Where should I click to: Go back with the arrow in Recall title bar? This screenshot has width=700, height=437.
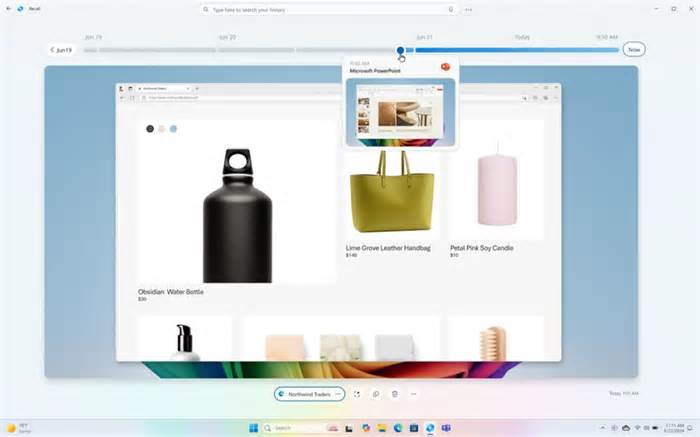pyautogui.click(x=8, y=8)
